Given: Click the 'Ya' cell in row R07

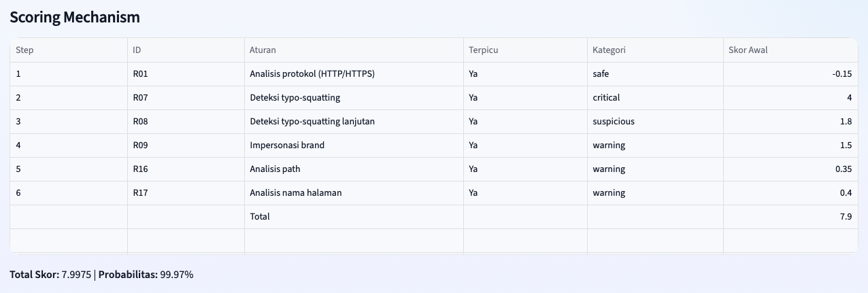Looking at the screenshot, I should (x=525, y=98).
